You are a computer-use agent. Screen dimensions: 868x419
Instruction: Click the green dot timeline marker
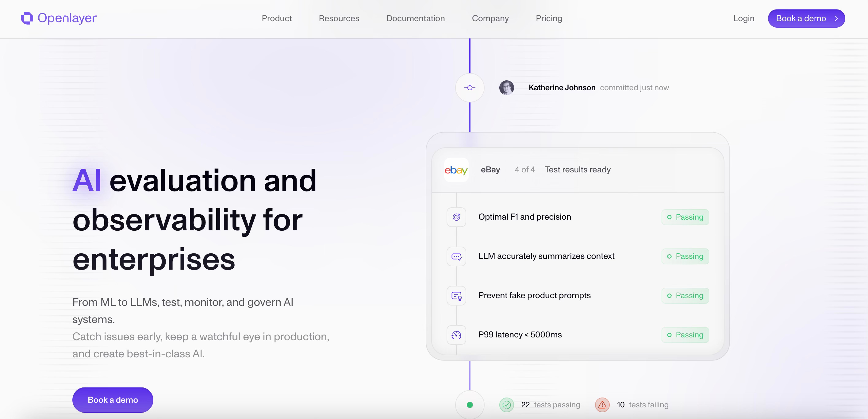pos(470,405)
